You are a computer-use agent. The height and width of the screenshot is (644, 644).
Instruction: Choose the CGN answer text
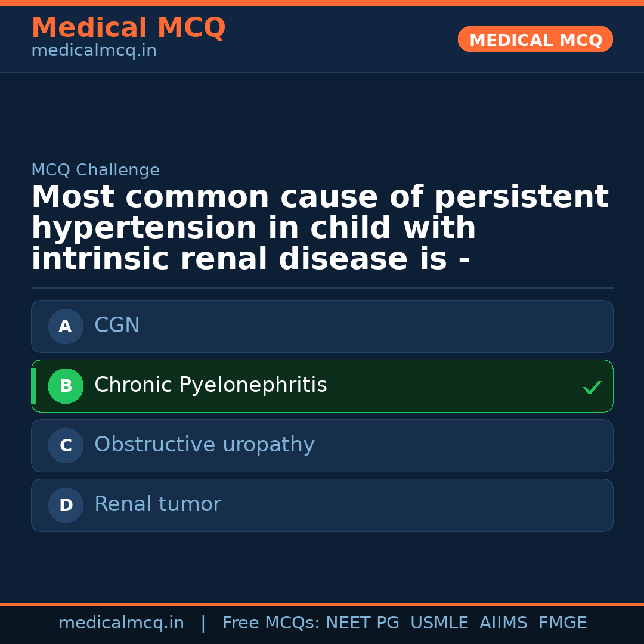point(117,326)
